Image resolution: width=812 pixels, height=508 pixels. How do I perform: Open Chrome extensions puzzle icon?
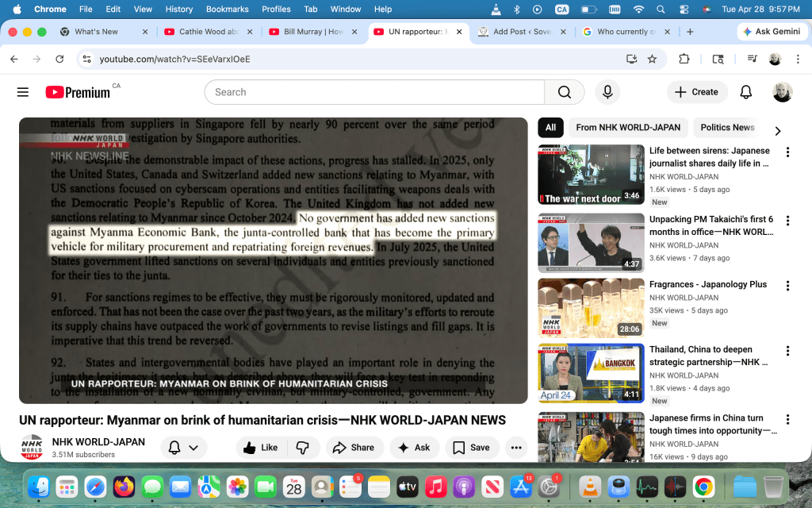point(684,59)
